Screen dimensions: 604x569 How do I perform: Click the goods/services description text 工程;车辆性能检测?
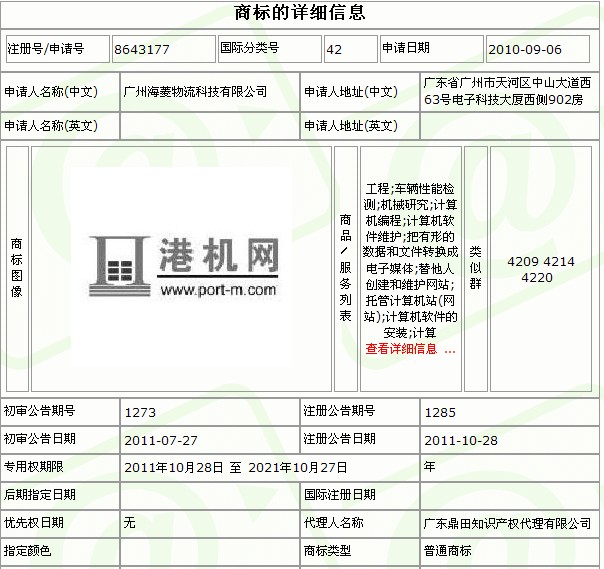pos(410,260)
